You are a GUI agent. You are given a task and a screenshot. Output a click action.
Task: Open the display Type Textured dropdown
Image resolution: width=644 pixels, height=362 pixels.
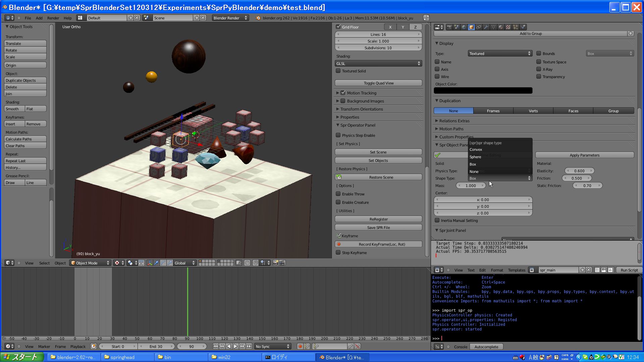click(x=500, y=53)
